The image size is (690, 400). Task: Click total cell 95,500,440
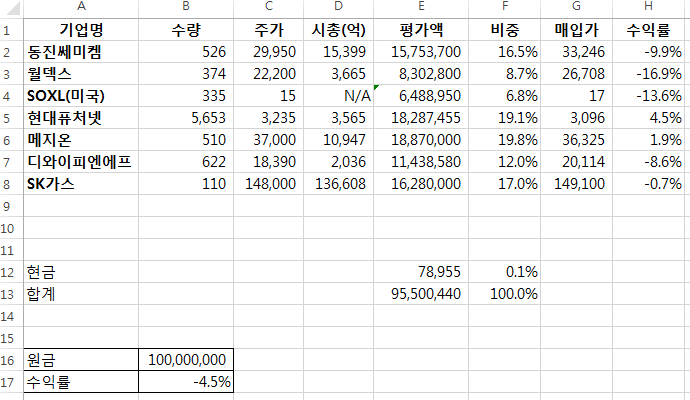click(421, 294)
